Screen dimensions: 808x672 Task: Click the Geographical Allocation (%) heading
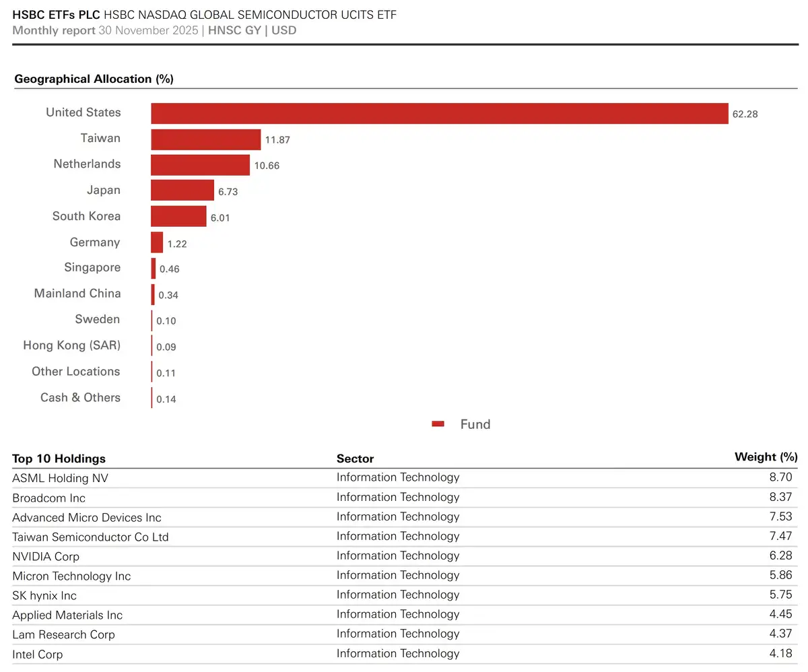tap(94, 79)
